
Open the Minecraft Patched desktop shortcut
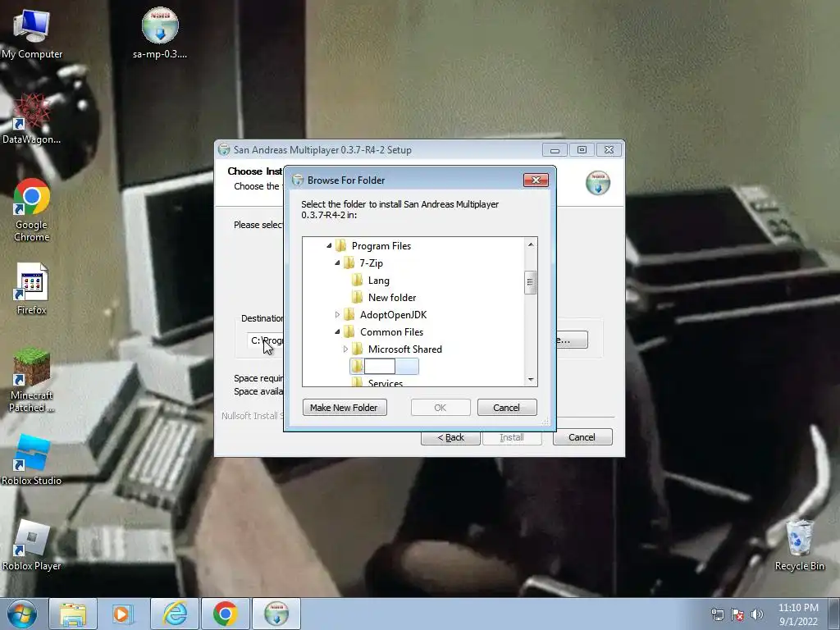click(x=32, y=381)
